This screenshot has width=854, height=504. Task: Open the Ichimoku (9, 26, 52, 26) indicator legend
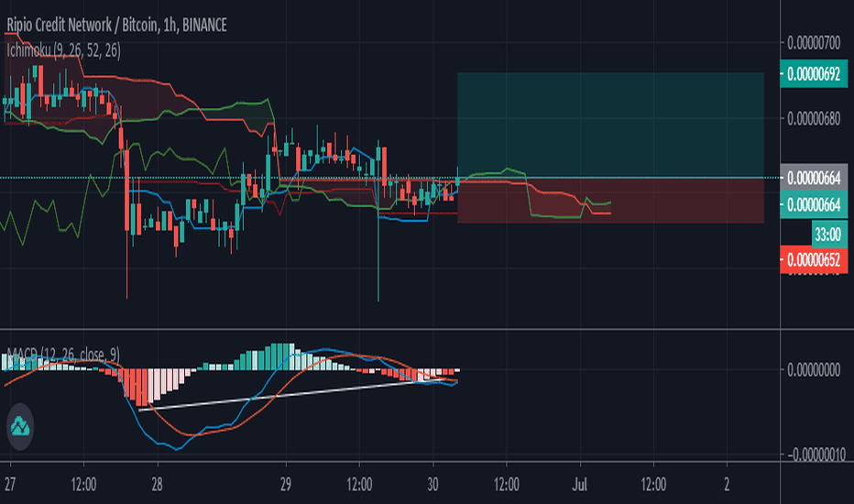(64, 50)
